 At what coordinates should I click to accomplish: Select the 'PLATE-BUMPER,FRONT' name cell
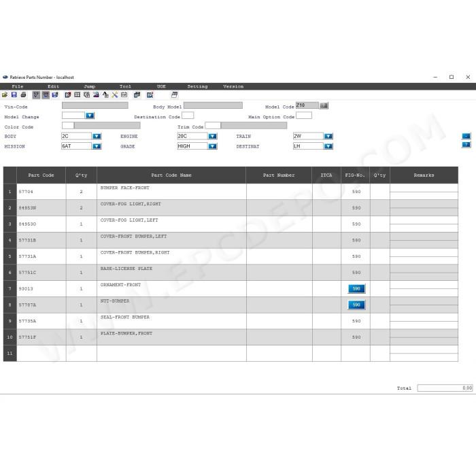(171, 337)
